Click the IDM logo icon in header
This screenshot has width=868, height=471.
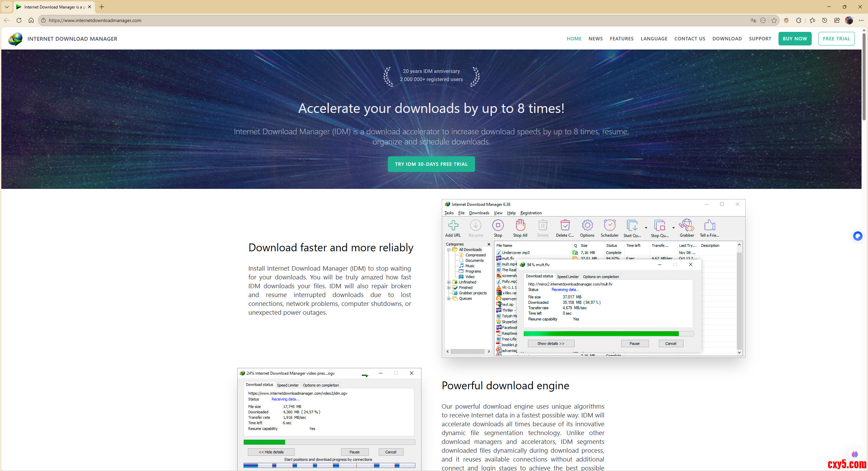15,39
